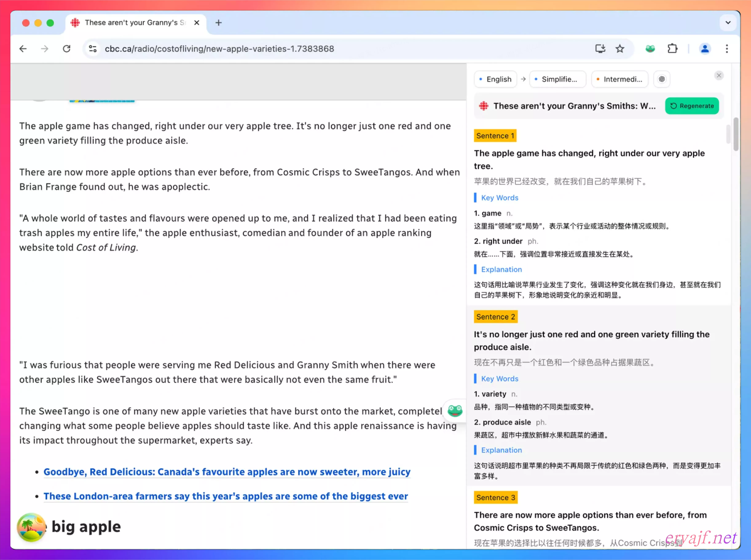Open the Intermediate level dropdown
Viewport: 751px width, 560px height.
click(x=620, y=79)
